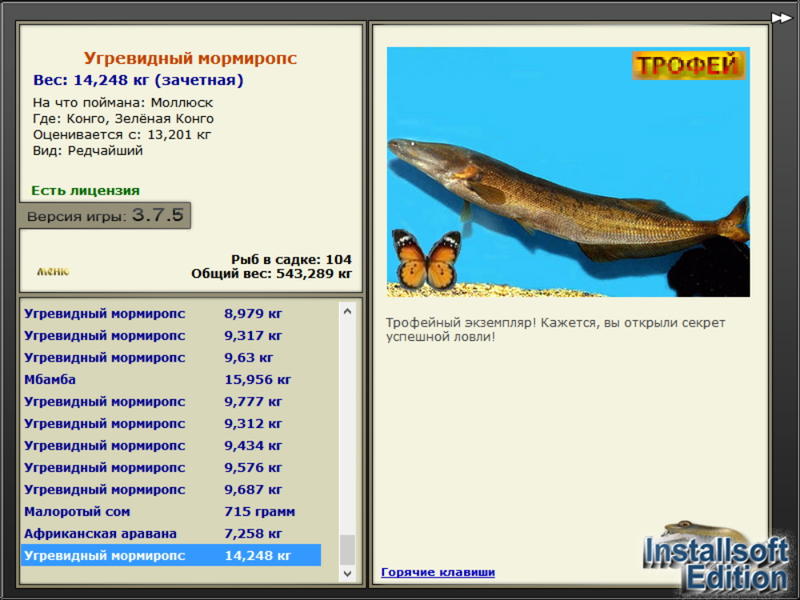This screenshot has height=600, width=800.
Task: Click the Есть лицензия status text
Action: click(86, 190)
